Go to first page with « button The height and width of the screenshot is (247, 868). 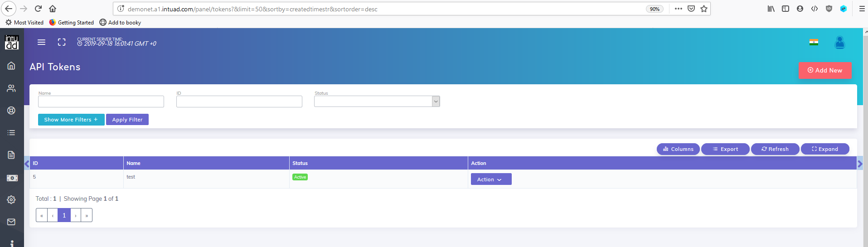[42, 215]
